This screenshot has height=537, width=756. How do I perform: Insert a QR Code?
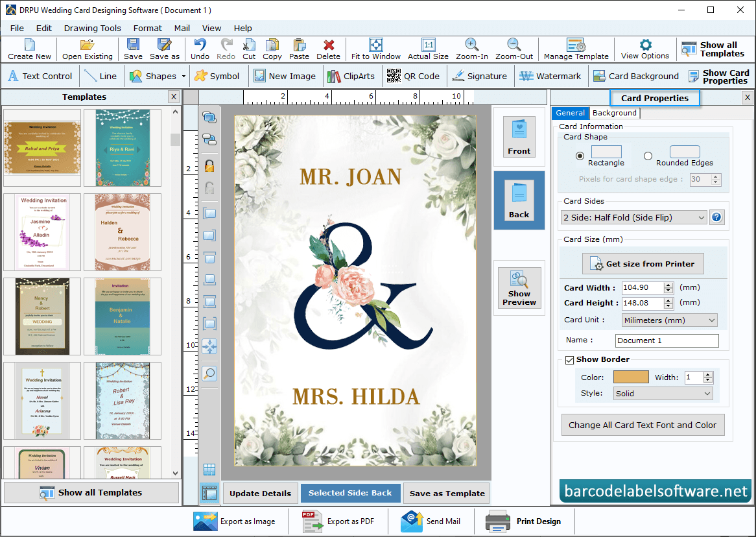click(x=413, y=76)
